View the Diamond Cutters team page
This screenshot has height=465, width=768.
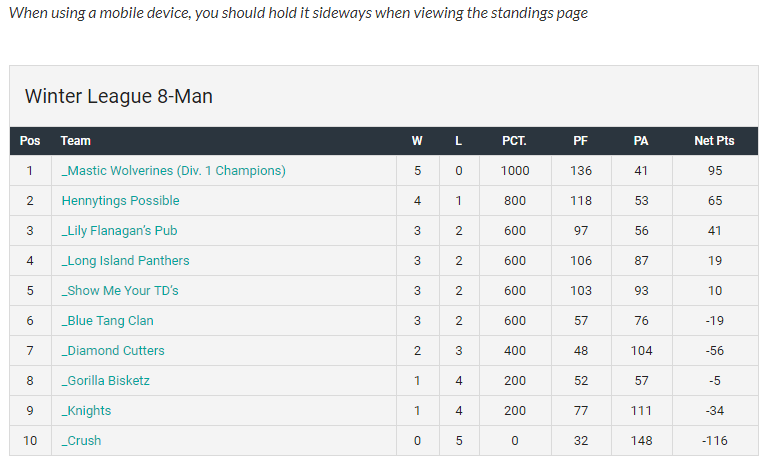click(113, 351)
